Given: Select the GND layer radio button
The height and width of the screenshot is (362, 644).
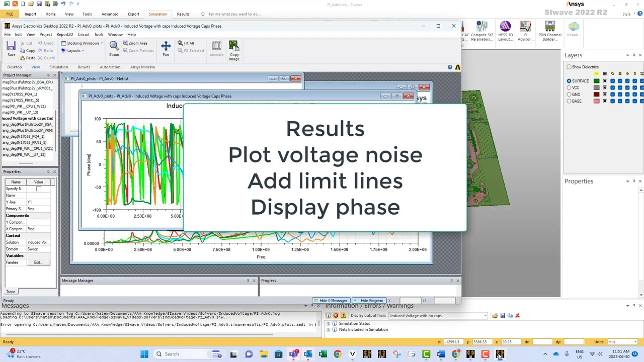Looking at the screenshot, I should [x=569, y=94].
